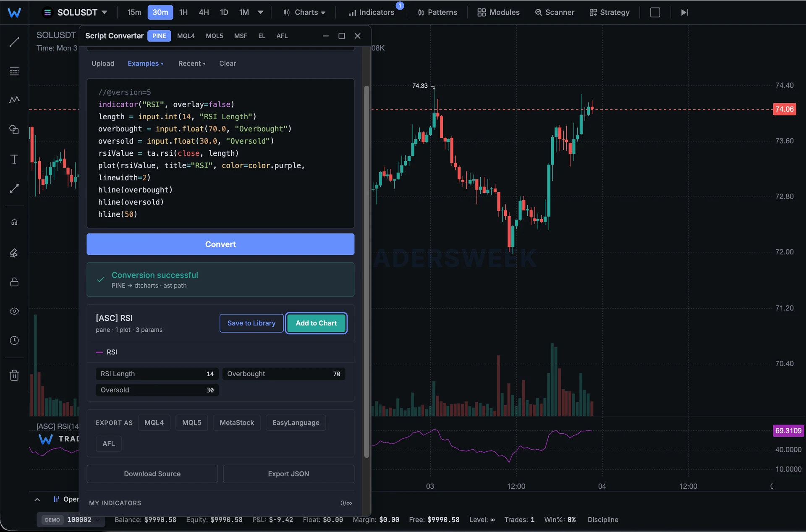Open the Scanner tool
Image resolution: width=806 pixels, height=532 pixels.
tap(555, 13)
